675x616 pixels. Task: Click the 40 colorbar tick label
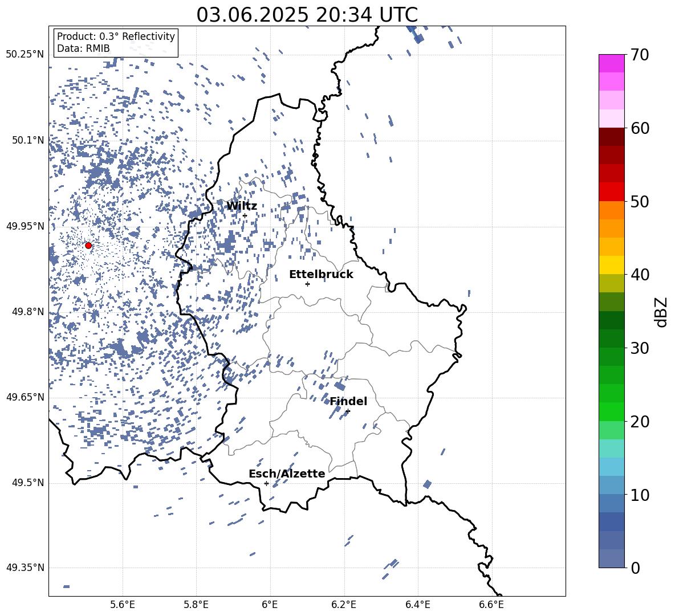(x=639, y=275)
